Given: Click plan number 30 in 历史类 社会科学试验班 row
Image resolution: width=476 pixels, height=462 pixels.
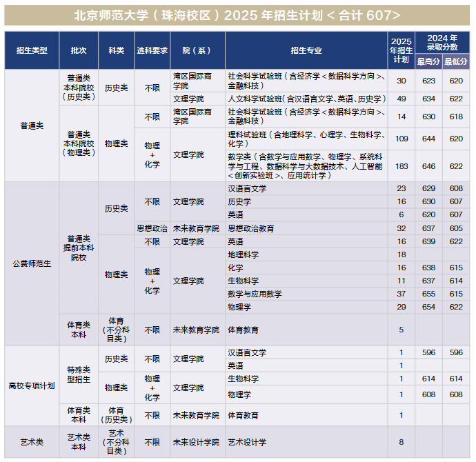Looking at the screenshot, I should (x=401, y=81).
